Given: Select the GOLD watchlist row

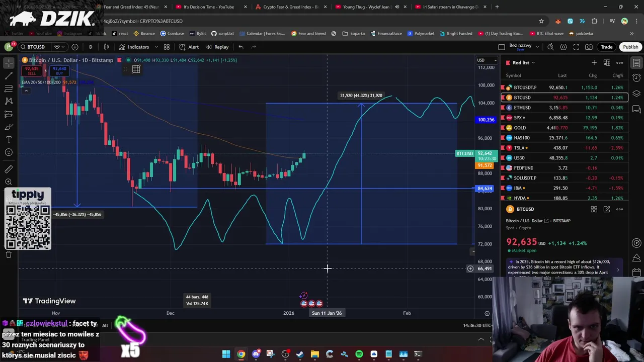Looking at the screenshot, I should click(x=564, y=128).
